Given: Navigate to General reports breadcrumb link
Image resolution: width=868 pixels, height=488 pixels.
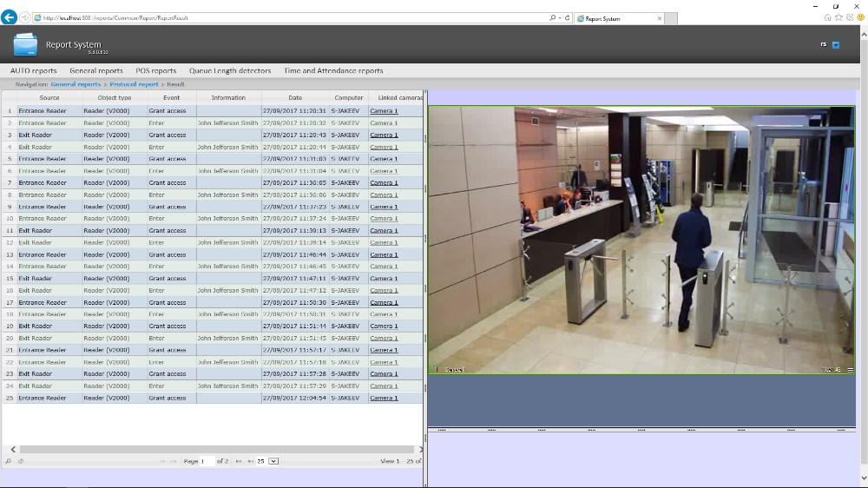Looking at the screenshot, I should coord(76,84).
